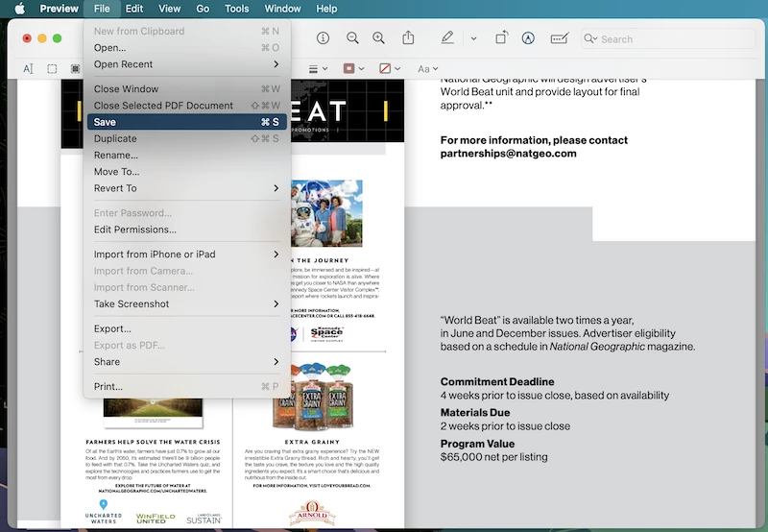Open fill color swatch menu
The image size is (768, 532).
pos(390,68)
